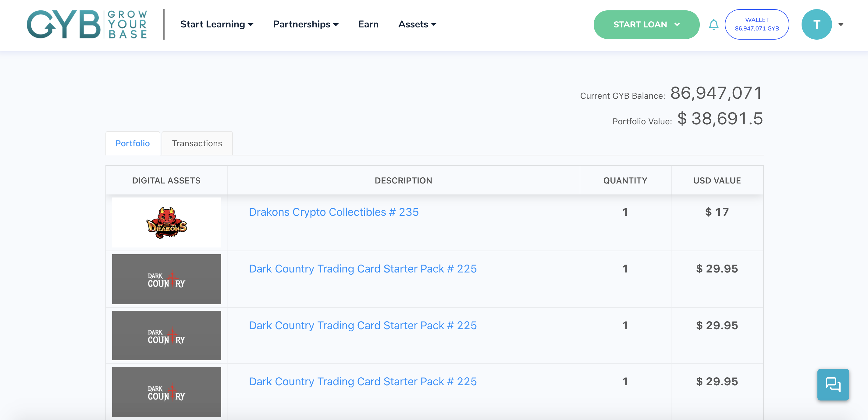The height and width of the screenshot is (420, 868).
Task: Select the Portfolio tab
Action: (x=132, y=143)
